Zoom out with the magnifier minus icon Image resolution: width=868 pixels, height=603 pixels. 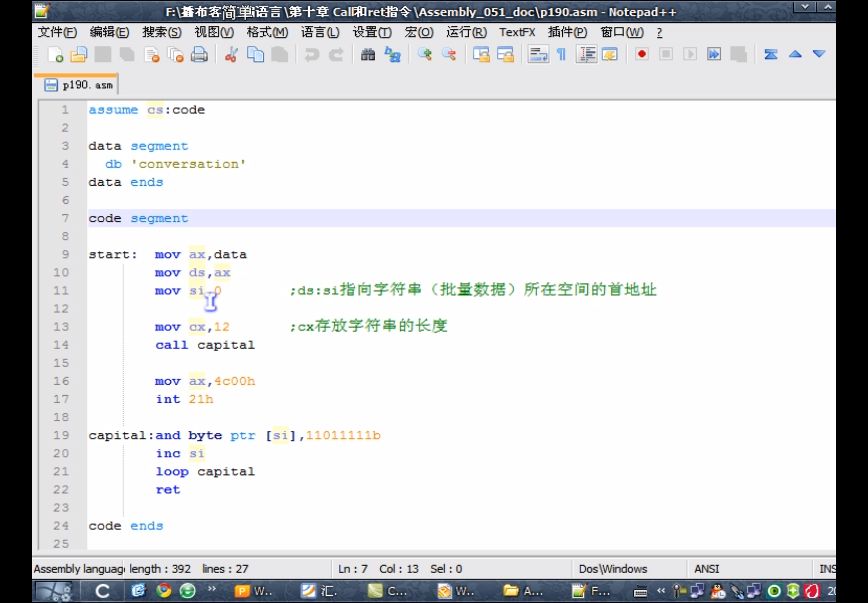click(449, 55)
